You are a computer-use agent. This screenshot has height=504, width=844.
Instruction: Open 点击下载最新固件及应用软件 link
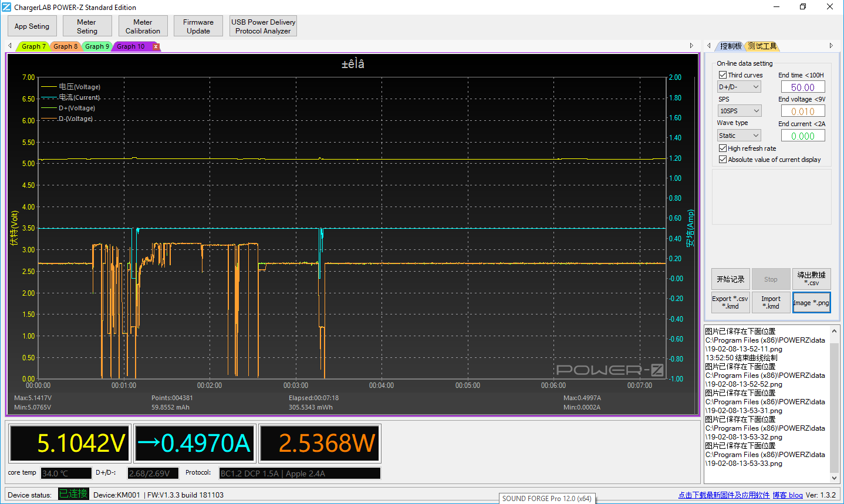coord(724,495)
